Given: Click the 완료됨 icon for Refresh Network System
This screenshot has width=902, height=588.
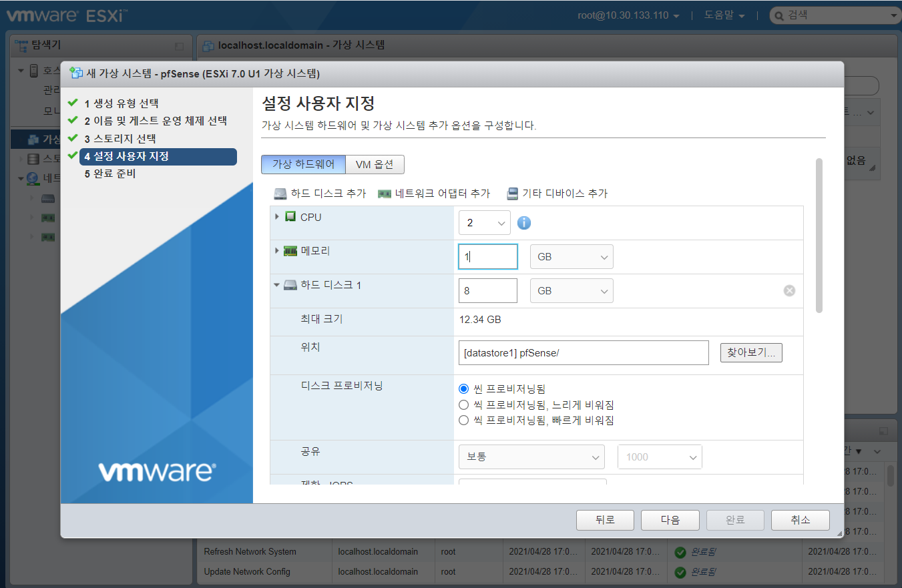Looking at the screenshot, I should [x=680, y=552].
